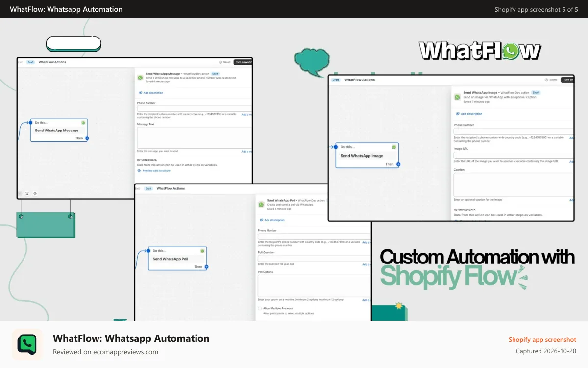Click input connector dot on Send WhatsApp Image node
The image size is (588, 368).
(x=336, y=146)
